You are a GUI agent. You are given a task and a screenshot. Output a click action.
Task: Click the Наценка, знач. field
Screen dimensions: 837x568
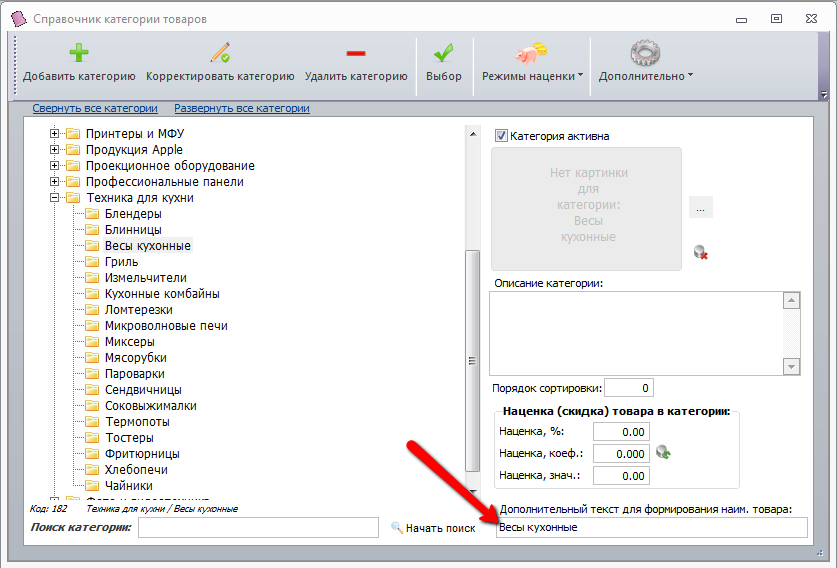click(x=621, y=476)
